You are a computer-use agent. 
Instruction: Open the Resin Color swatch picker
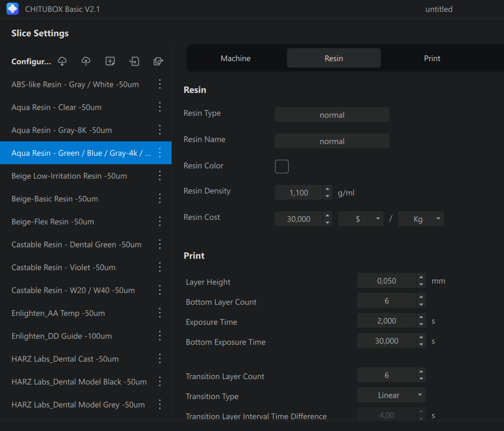(x=282, y=166)
